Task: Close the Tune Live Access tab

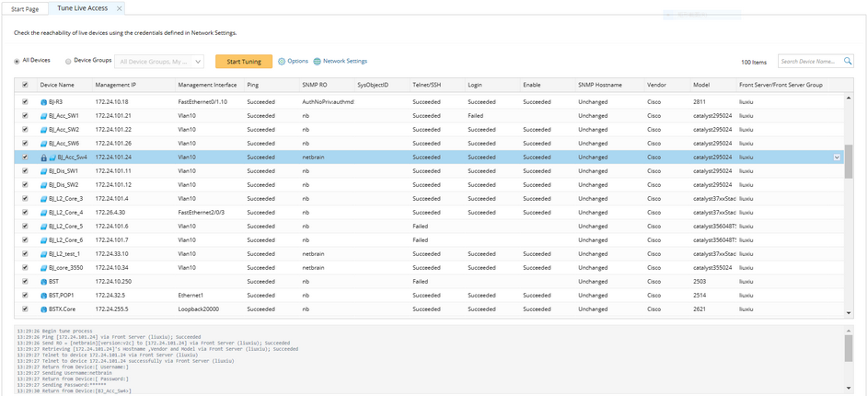Action: click(118, 8)
